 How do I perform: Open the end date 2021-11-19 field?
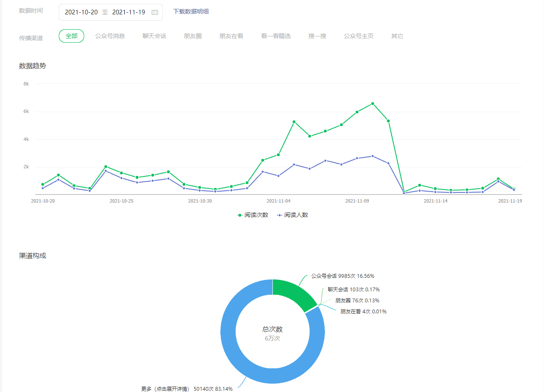coord(129,12)
